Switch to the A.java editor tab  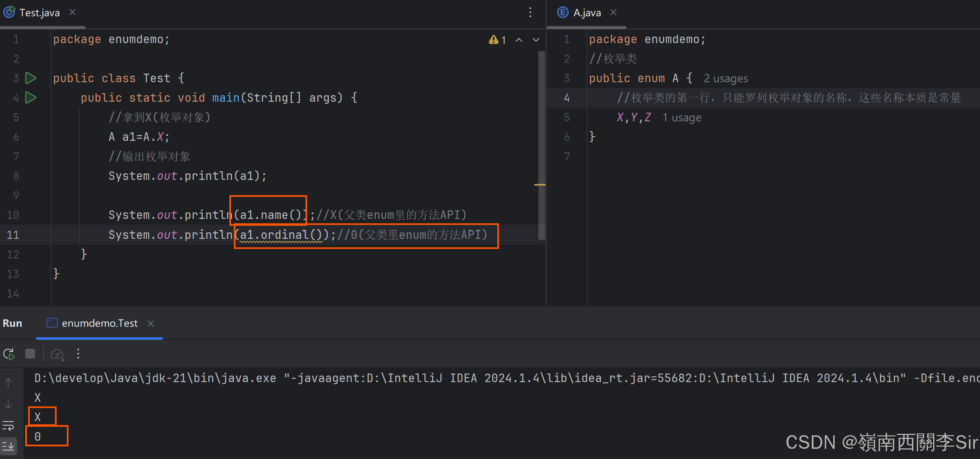click(587, 13)
